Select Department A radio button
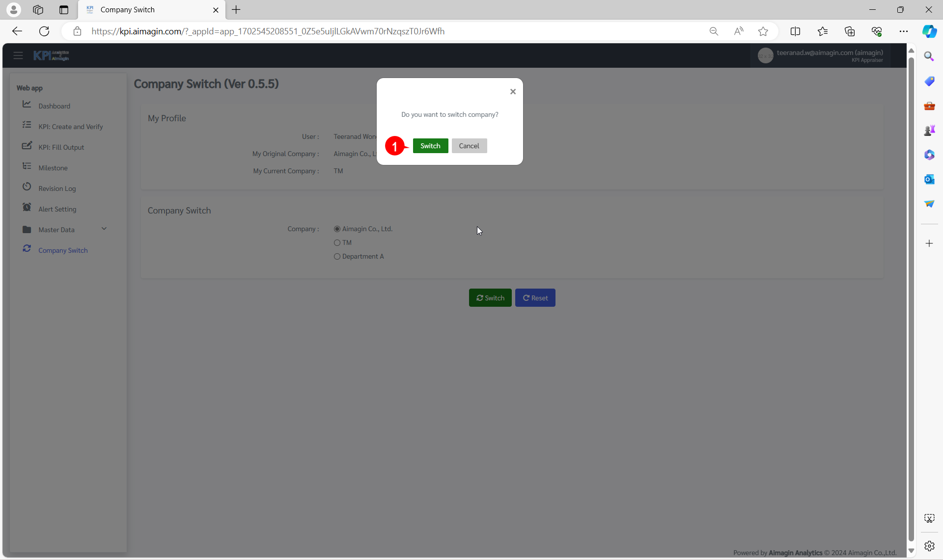Image resolution: width=943 pixels, height=560 pixels. 337,257
